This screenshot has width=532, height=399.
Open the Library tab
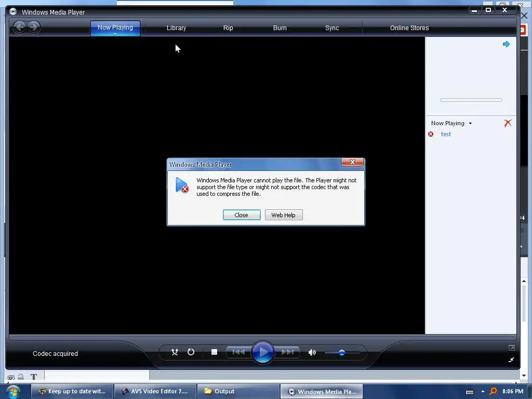[176, 28]
